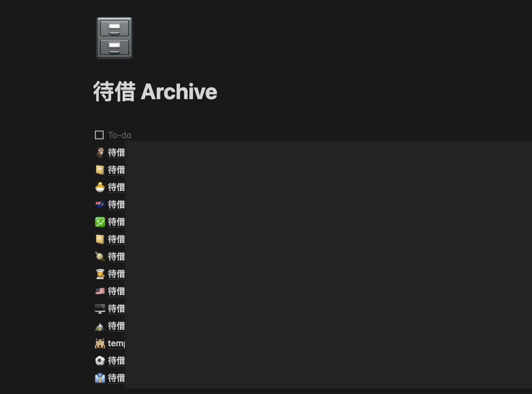Open the temp page link

pos(117,343)
